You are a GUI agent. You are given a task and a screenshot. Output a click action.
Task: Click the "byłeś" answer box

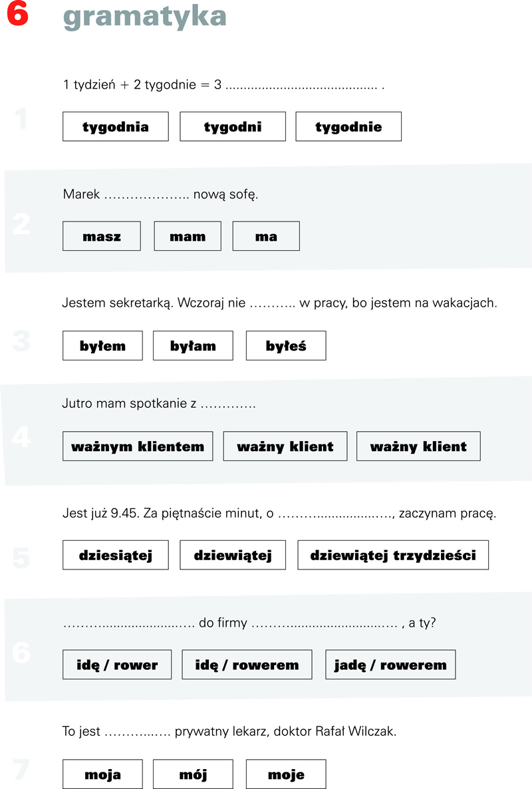click(x=286, y=345)
